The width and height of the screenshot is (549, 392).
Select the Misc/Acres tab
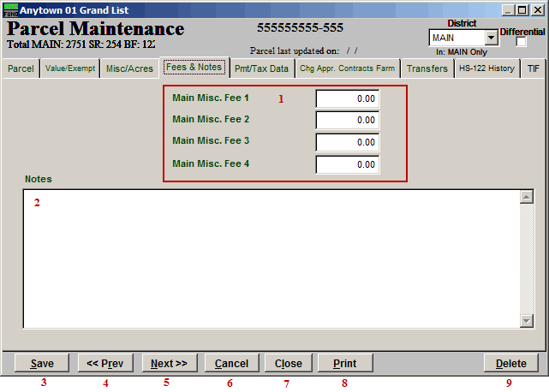[128, 68]
